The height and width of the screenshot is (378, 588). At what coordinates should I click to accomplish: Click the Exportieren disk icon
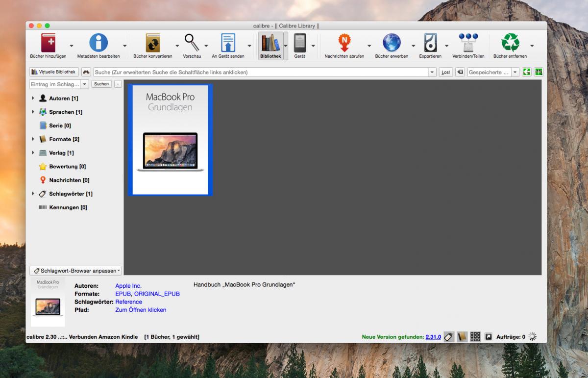[x=430, y=43]
